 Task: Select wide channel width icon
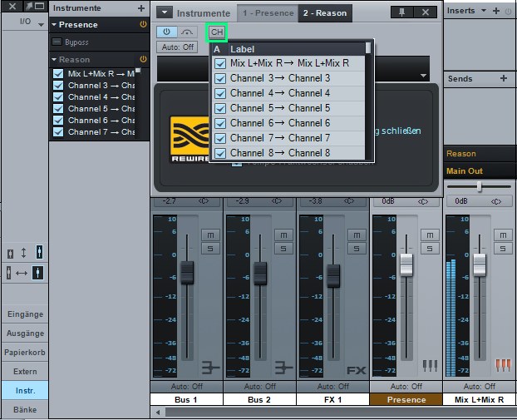point(37,273)
